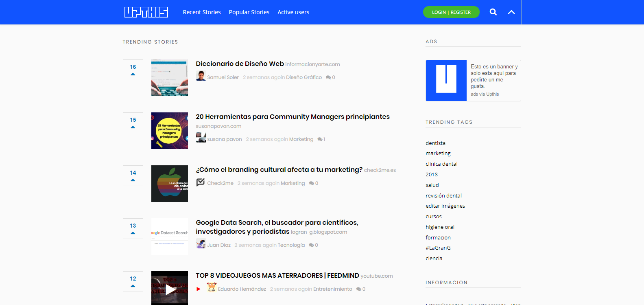Open Tecnología category link
644x305 pixels.
(291, 245)
